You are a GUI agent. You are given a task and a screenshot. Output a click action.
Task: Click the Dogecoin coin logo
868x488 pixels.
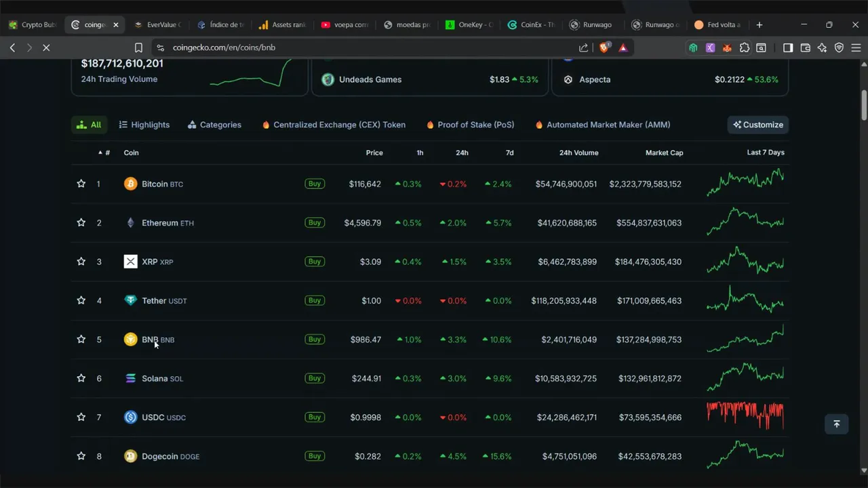pyautogui.click(x=130, y=456)
